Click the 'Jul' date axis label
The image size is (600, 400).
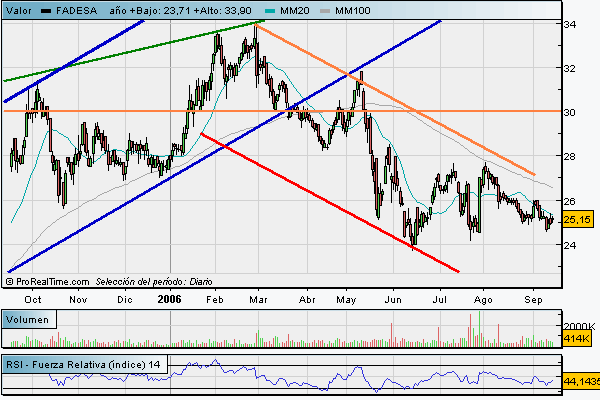pyautogui.click(x=440, y=300)
